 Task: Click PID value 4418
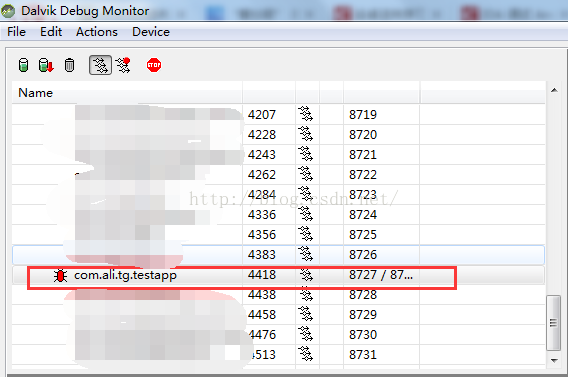(262, 275)
